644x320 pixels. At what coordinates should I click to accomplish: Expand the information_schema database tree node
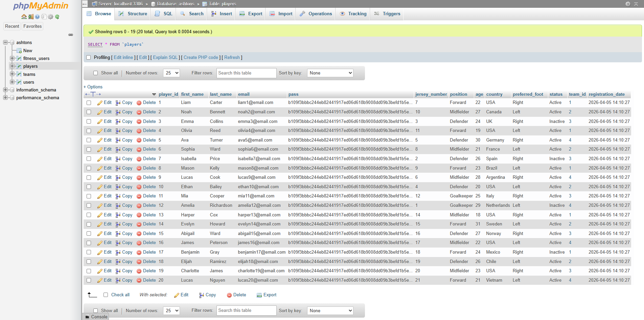point(5,90)
